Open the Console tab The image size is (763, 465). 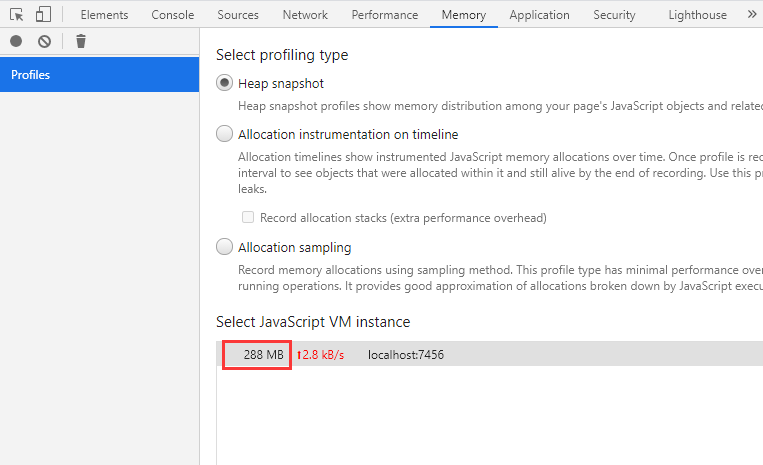(173, 15)
